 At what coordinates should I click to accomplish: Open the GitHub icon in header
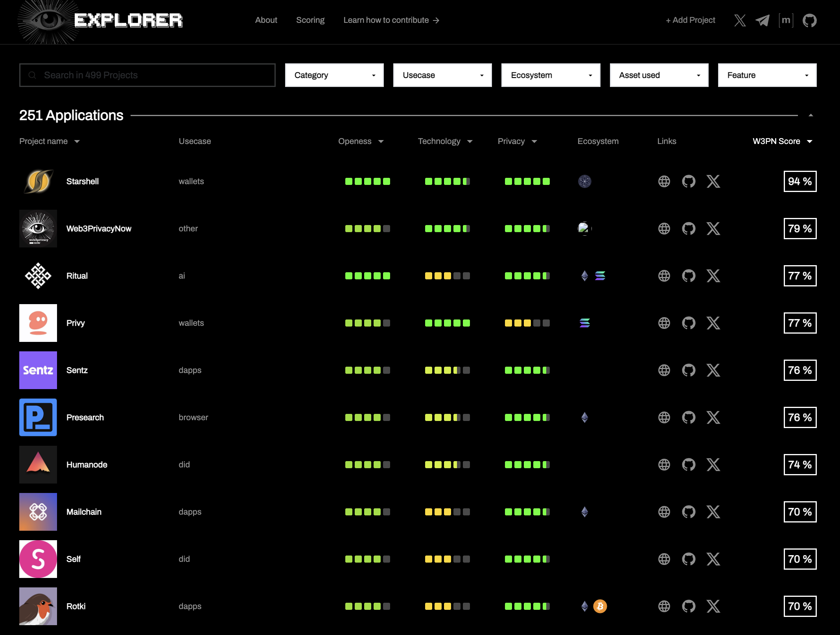click(810, 20)
